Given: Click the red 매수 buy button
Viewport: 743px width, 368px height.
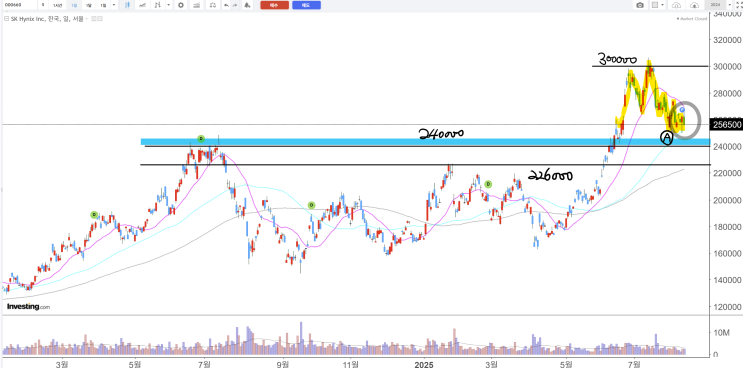Looking at the screenshot, I should [x=274, y=5].
